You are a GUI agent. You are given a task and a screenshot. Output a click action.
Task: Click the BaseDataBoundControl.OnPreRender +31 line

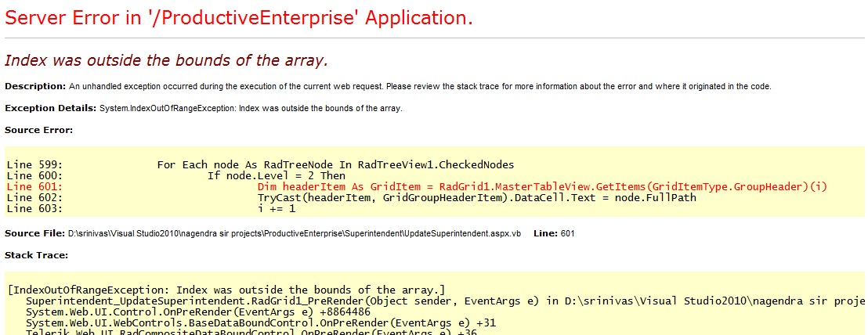pos(261,322)
